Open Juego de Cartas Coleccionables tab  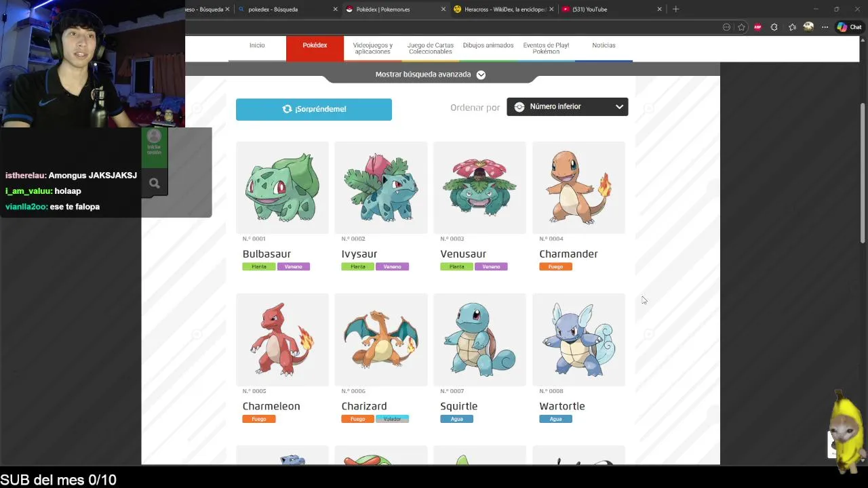point(430,49)
